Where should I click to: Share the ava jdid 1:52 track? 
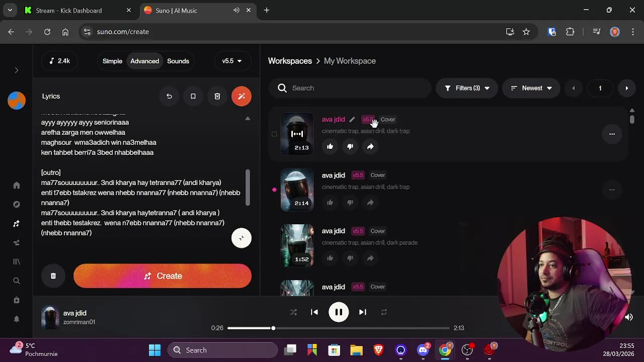(x=370, y=258)
